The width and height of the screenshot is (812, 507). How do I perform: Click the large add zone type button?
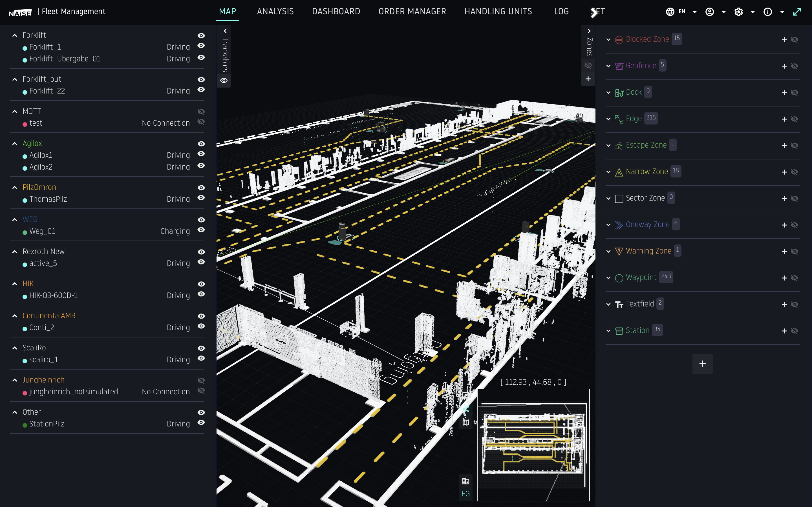point(702,364)
